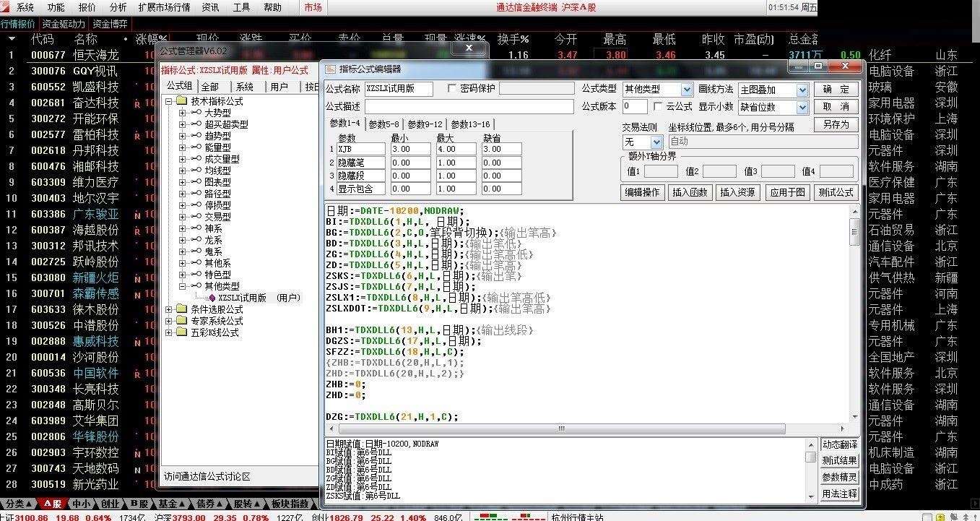Open the 扩展市场行情 menu
Viewport: 980px width, 521px height.
tap(164, 7)
